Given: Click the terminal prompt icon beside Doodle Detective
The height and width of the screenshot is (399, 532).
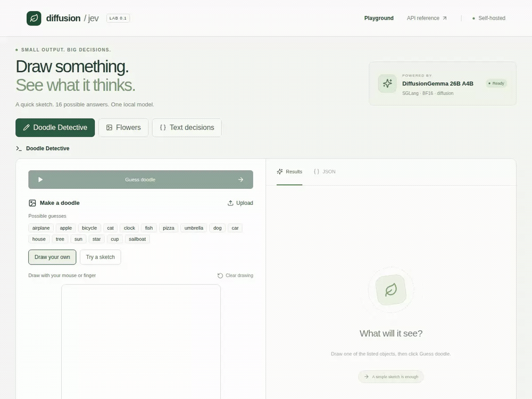Looking at the screenshot, I should coord(19,148).
